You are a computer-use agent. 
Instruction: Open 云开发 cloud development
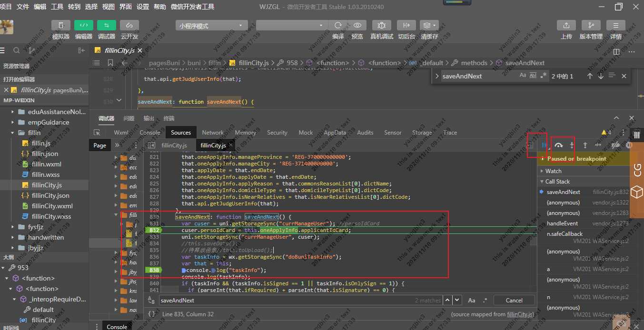[129, 26]
